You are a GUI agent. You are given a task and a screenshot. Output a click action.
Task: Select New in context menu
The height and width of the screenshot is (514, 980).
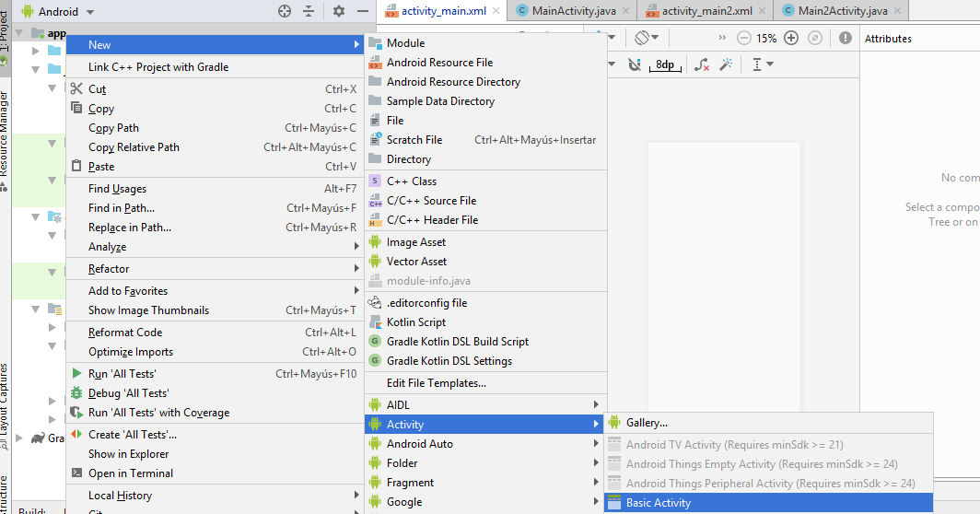[215, 45]
